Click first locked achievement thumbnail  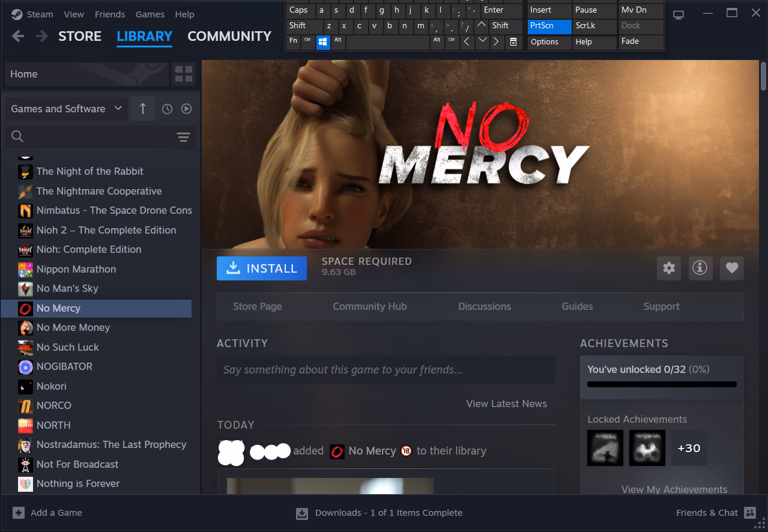605,448
